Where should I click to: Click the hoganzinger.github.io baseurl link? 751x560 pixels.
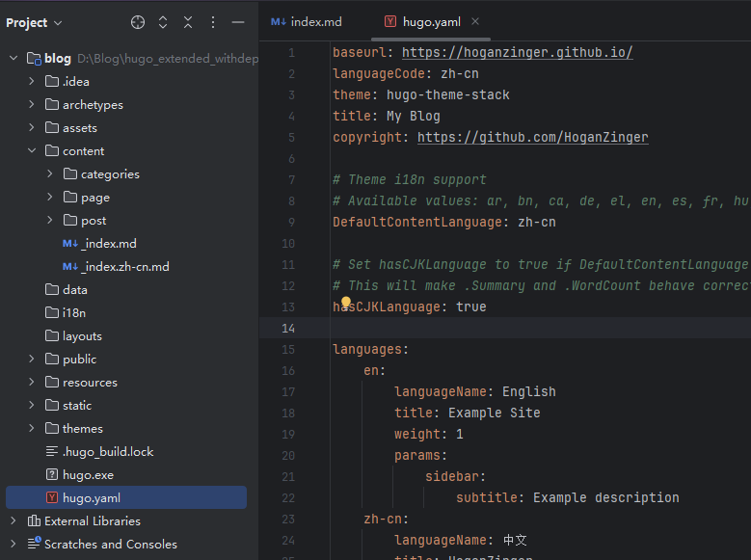coord(517,53)
